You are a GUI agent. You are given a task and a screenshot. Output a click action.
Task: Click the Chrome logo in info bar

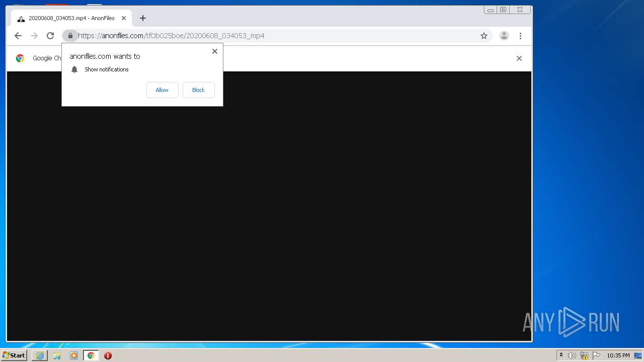tap(20, 58)
